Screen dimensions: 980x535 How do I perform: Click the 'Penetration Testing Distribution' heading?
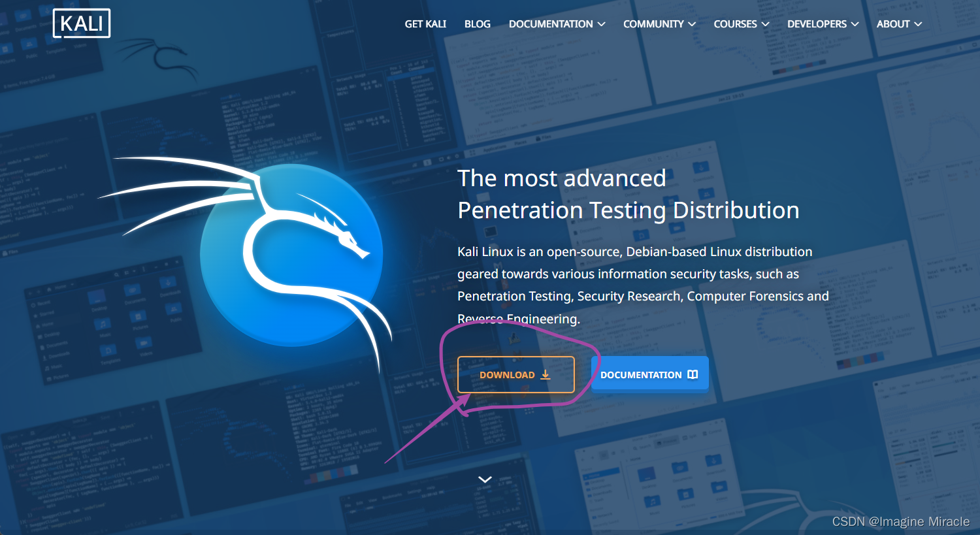629,210
